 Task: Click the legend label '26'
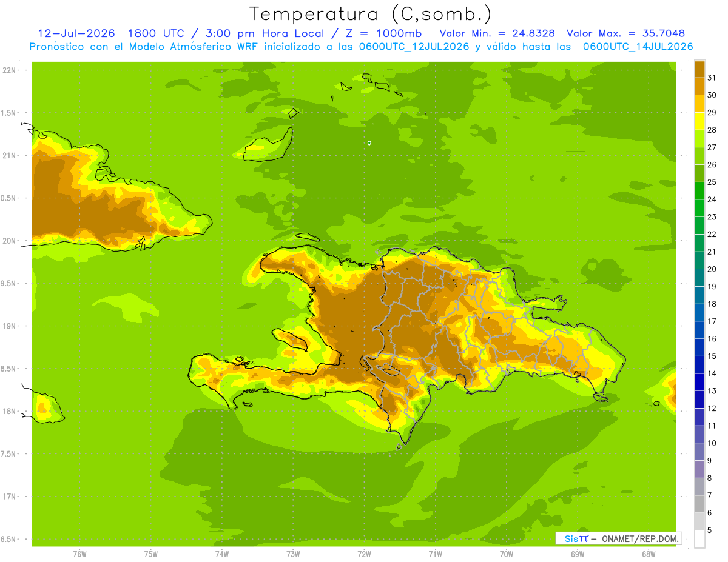[x=712, y=164]
